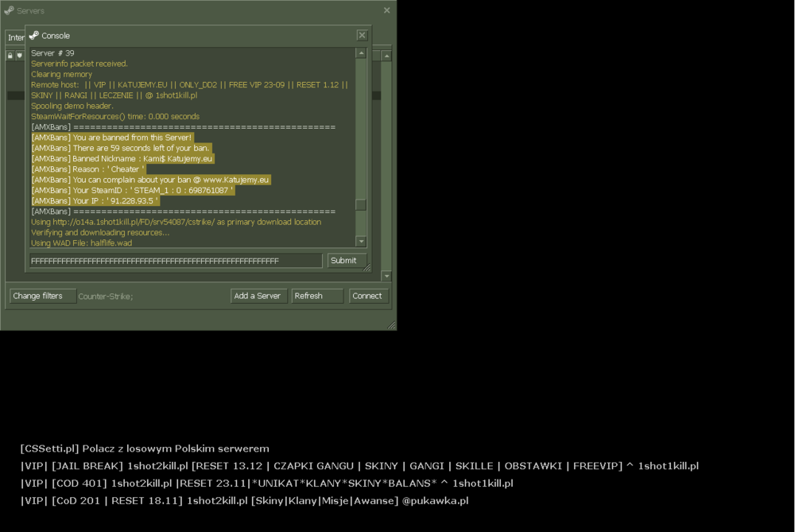The image size is (795, 532).
Task: Refresh the server list
Action: [317, 296]
